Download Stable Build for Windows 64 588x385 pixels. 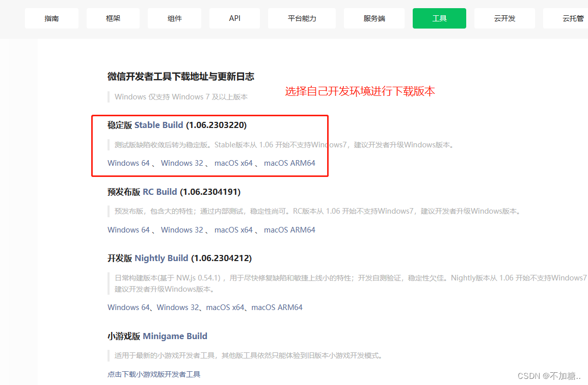tap(128, 163)
